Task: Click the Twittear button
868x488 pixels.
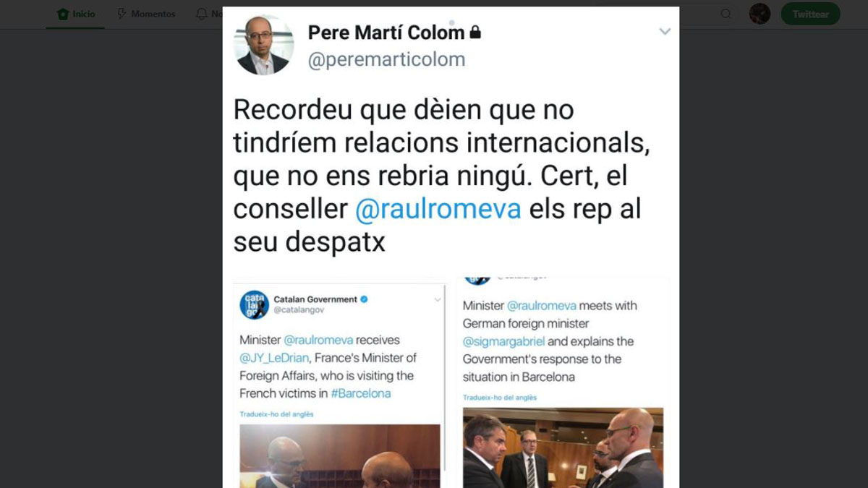Action: point(810,14)
